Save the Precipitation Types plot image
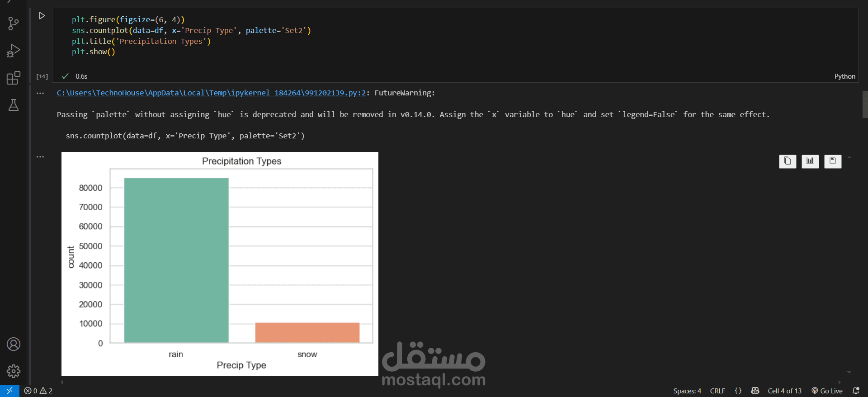The image size is (868, 397). [x=833, y=161]
